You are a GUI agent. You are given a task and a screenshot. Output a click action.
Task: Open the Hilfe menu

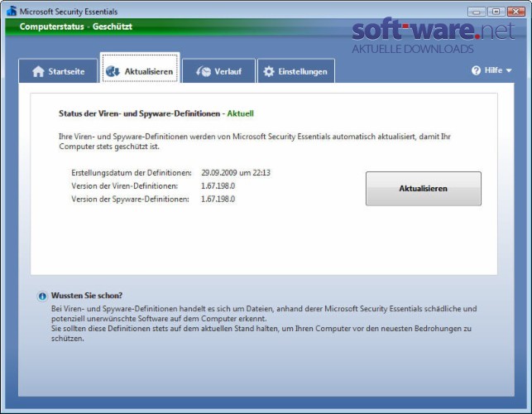coord(491,70)
